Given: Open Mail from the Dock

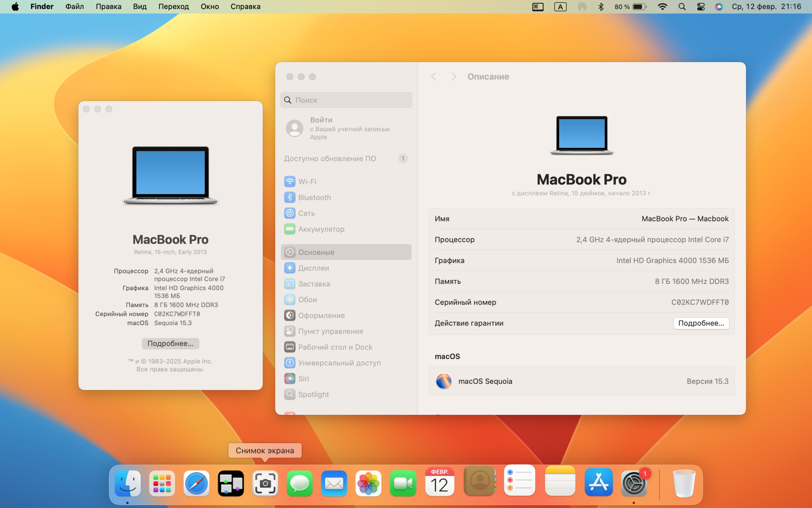Looking at the screenshot, I should (334, 483).
